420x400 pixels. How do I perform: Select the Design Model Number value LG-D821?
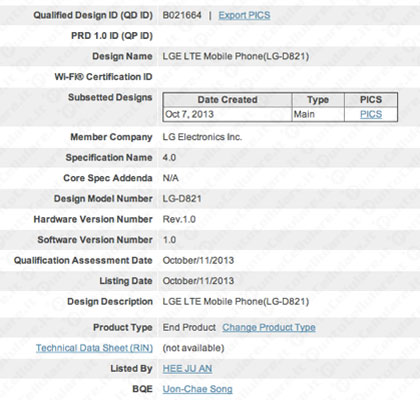click(x=182, y=199)
